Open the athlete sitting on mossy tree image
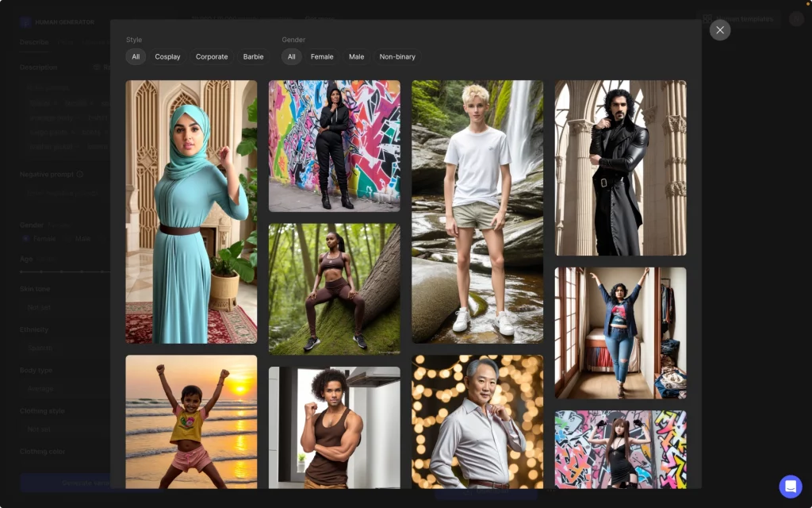812x508 pixels. coord(335,289)
